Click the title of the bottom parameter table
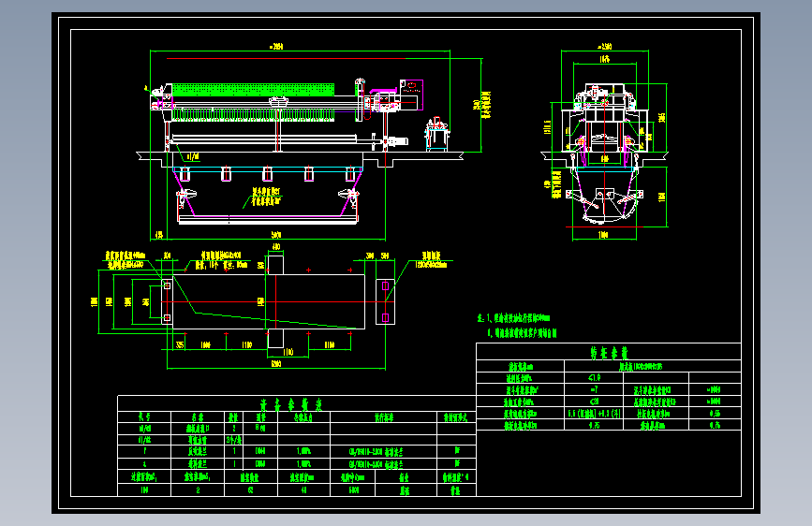Viewport: 812px width, 526px height. point(291,404)
